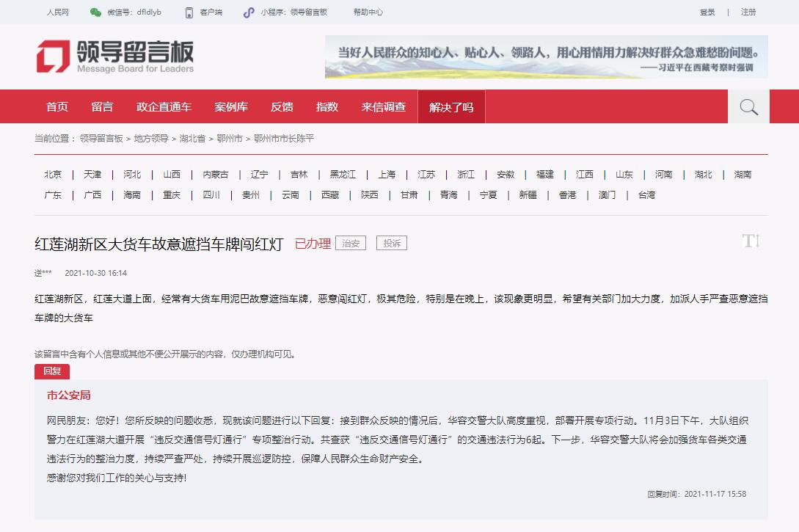Click the 治安 category tag
This screenshot has height=532, width=799.
351,243
